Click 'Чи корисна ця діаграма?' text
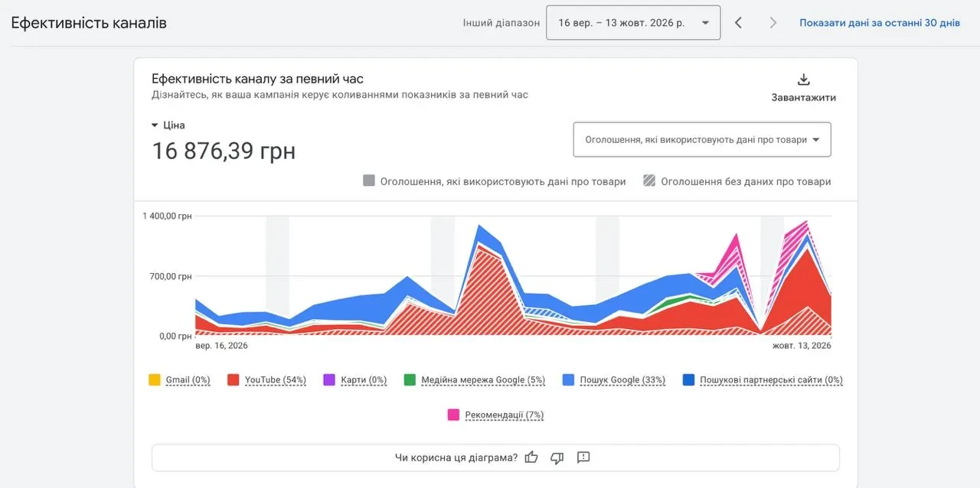 click(456, 457)
